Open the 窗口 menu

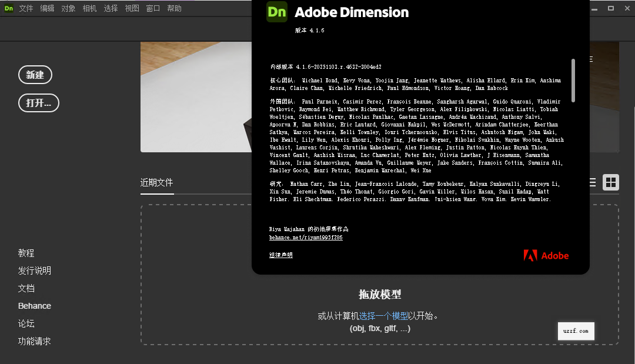(x=152, y=8)
